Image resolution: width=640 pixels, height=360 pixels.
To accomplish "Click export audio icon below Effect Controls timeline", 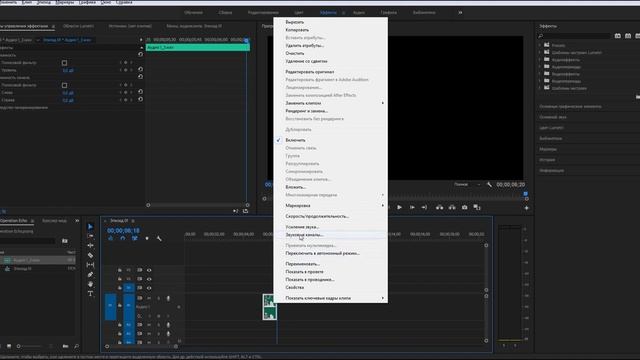I will click(245, 211).
